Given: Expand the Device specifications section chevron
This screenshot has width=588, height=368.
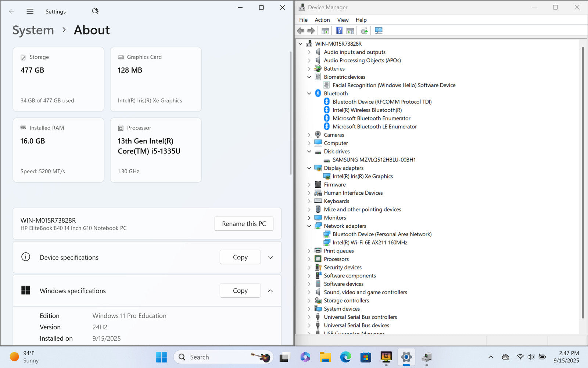Looking at the screenshot, I should pos(270,257).
